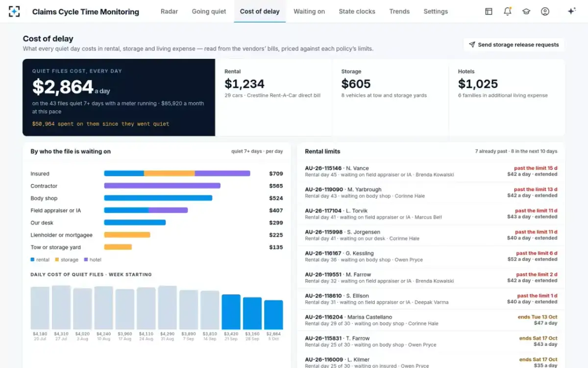Click the Tow or storage yard bar

(x=118, y=247)
